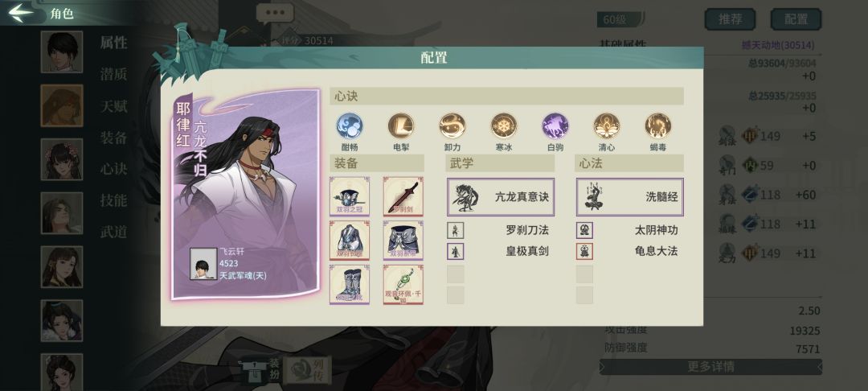Choose the first character portrait in sidebar
This screenshot has width=868, height=391.
[x=61, y=51]
